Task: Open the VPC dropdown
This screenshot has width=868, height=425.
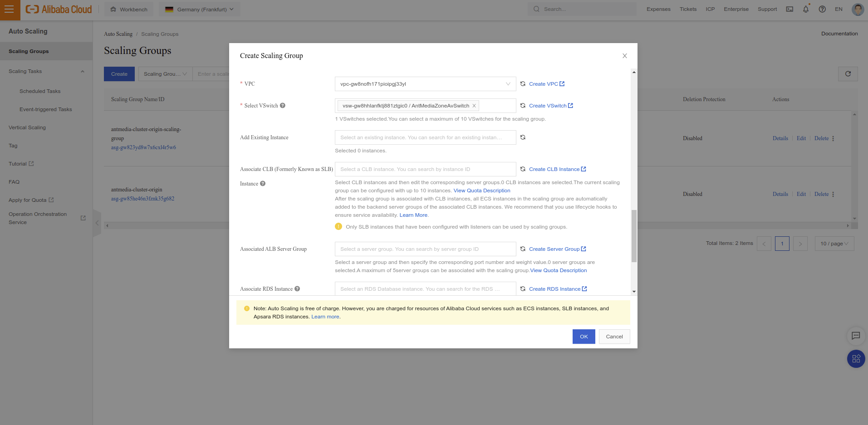Action: click(426, 84)
